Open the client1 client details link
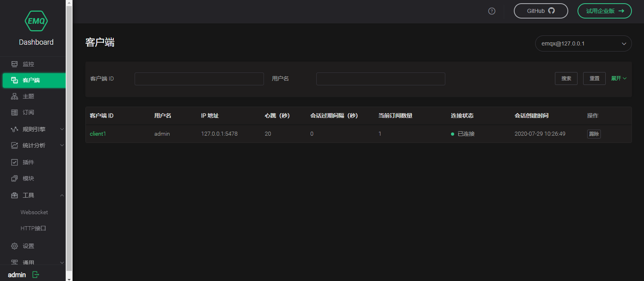The width and height of the screenshot is (644, 281). point(98,134)
